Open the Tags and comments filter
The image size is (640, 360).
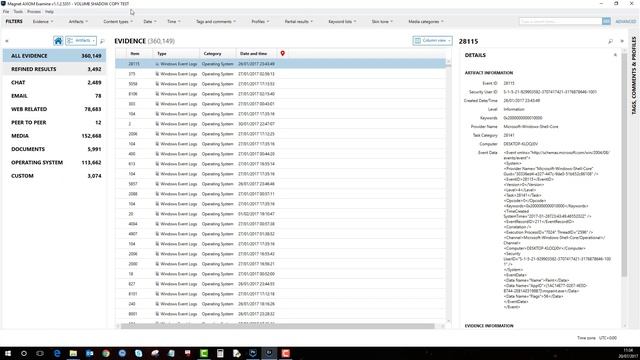(x=216, y=21)
